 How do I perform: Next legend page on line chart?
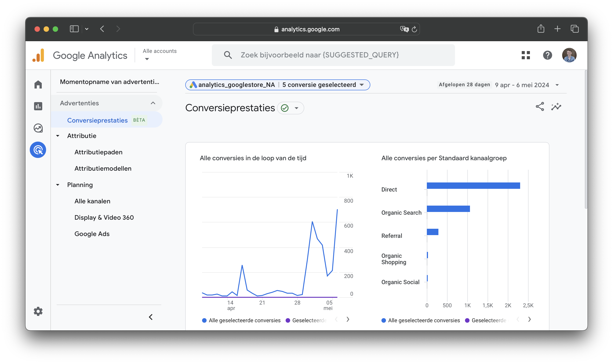point(348,319)
